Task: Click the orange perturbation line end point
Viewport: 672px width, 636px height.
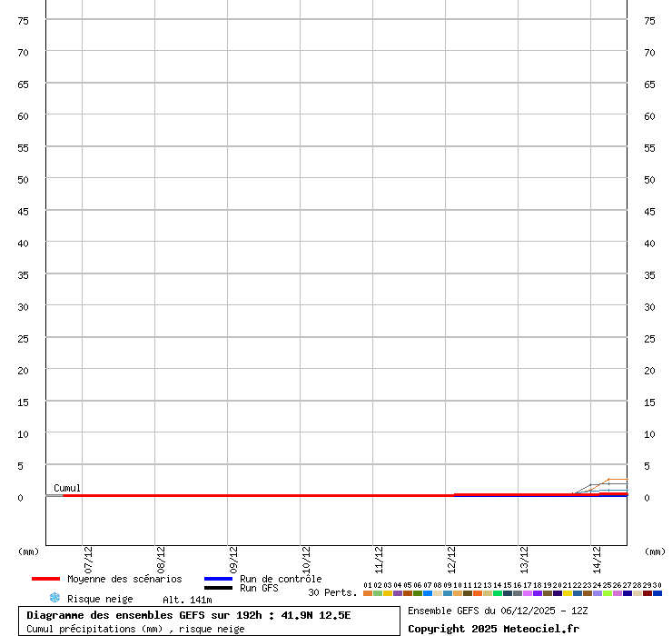Action: point(608,480)
